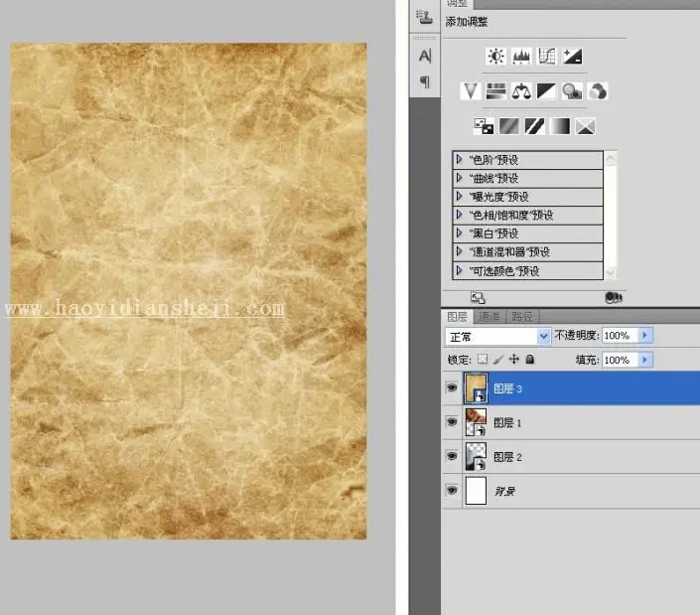Viewport: 700px width, 615px height.
Task: Toggle clip-to-layer icon in Adjustments panel
Action: point(613,297)
